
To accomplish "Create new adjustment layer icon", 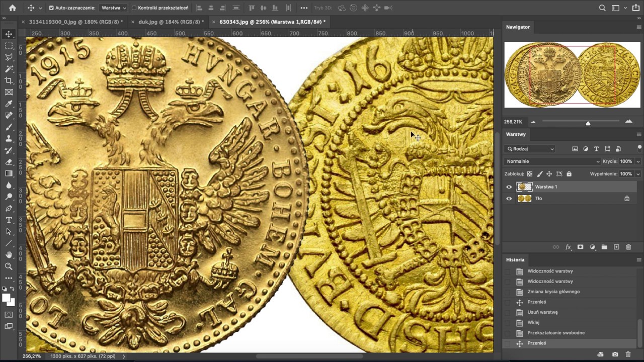I will pyautogui.click(x=592, y=247).
